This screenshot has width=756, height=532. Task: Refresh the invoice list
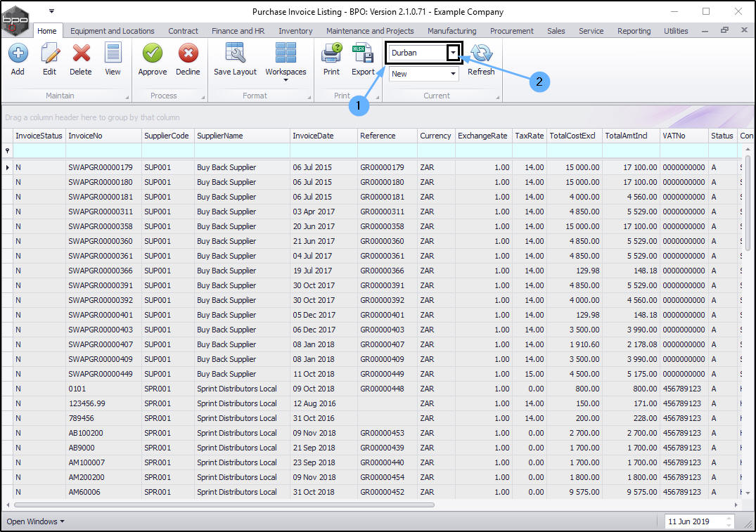point(481,55)
